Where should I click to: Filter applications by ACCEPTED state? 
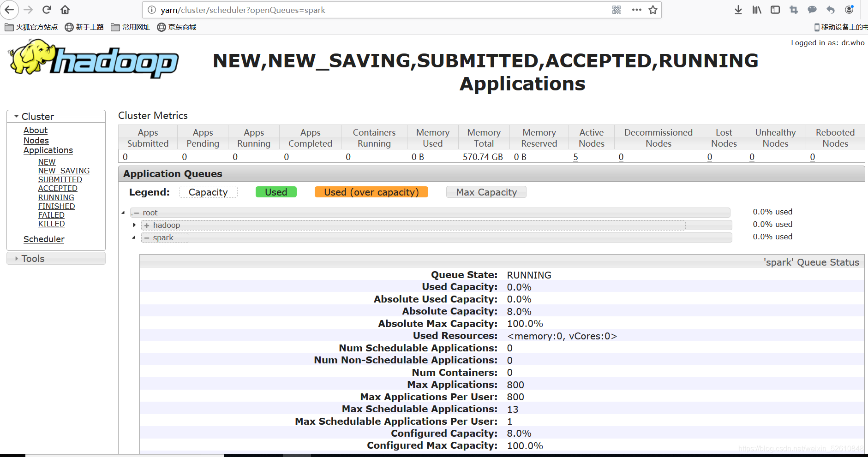(x=58, y=188)
